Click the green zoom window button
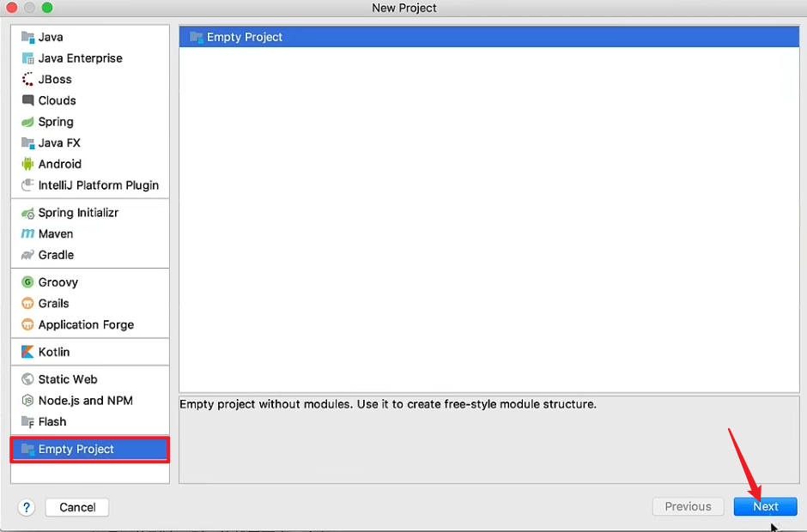 pos(47,7)
